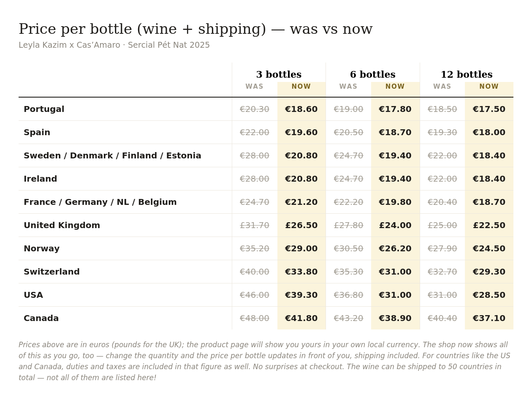The height and width of the screenshot is (411, 532).
Task: Click UK's 3-bottle now price £26.50
Action: coord(301,226)
